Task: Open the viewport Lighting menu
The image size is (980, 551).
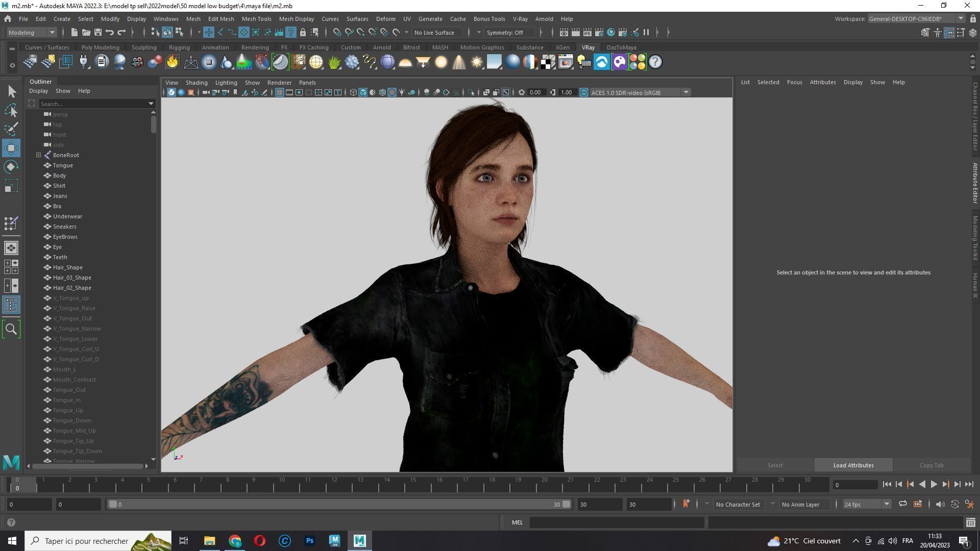Action: (x=226, y=83)
